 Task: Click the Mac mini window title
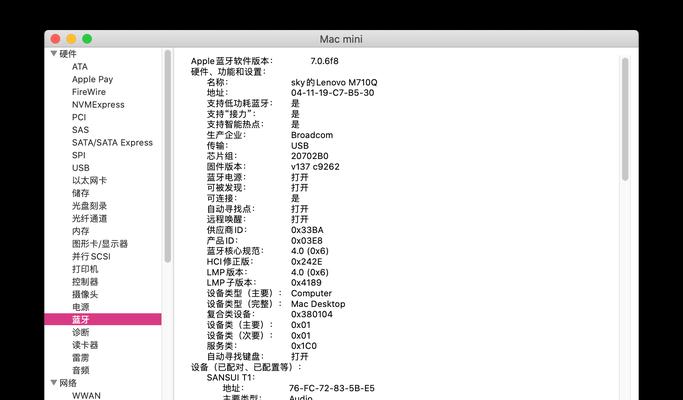(341, 39)
